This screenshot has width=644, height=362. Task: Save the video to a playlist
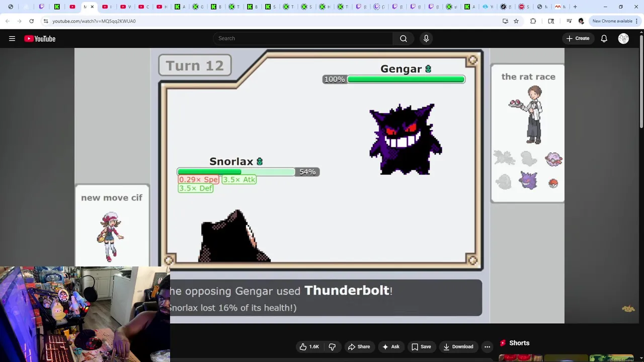point(421,347)
